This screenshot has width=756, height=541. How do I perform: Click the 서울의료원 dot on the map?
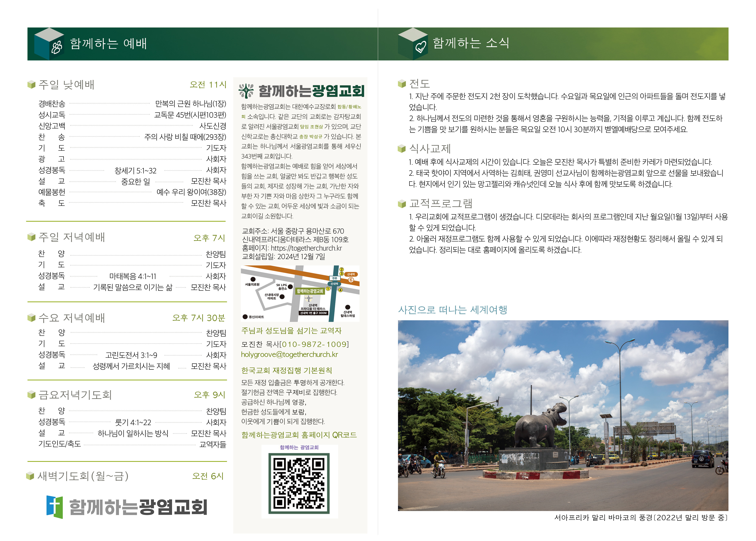(253, 279)
